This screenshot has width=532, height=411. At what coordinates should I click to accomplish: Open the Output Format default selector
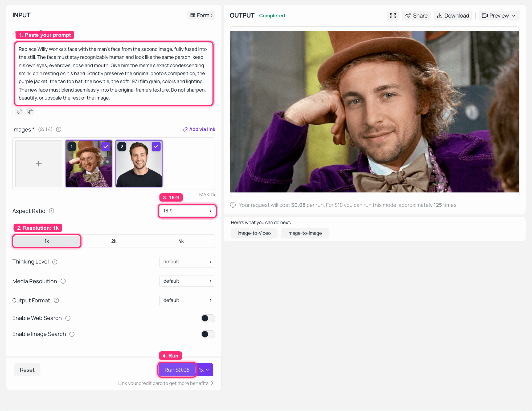pos(187,300)
